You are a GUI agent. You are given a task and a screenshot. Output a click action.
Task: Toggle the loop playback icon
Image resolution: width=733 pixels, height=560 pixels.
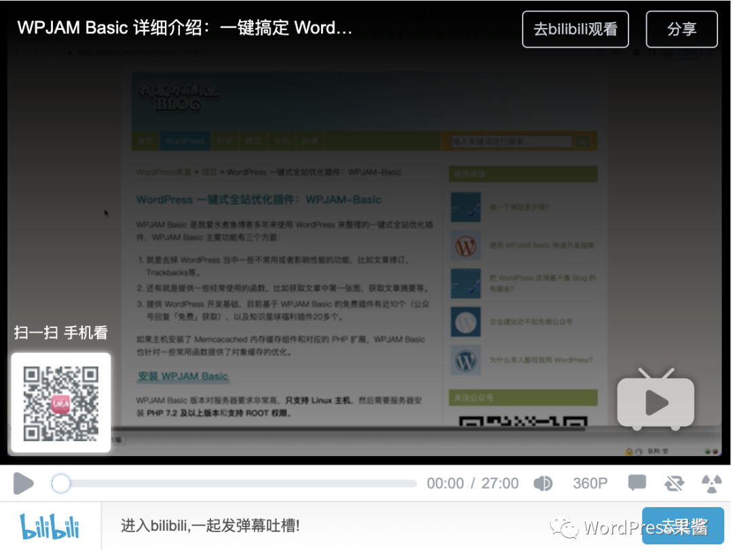pos(674,483)
